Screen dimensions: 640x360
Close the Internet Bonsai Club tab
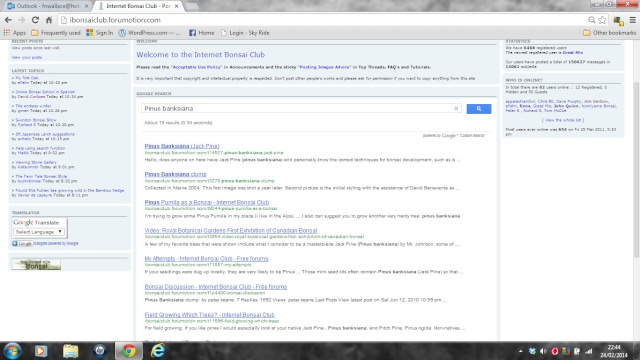click(176, 6)
